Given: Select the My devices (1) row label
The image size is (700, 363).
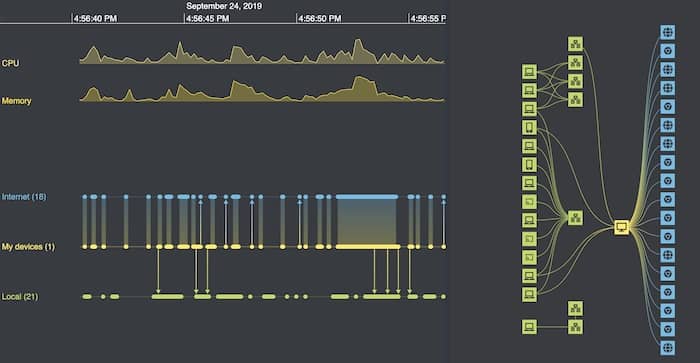Looking at the screenshot, I should (28, 246).
